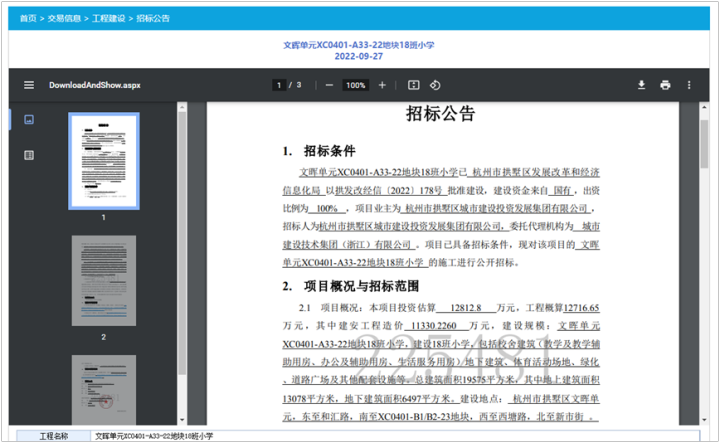Click the 100% zoom level field
Image resolution: width=720 pixels, height=443 pixels.
click(x=355, y=85)
